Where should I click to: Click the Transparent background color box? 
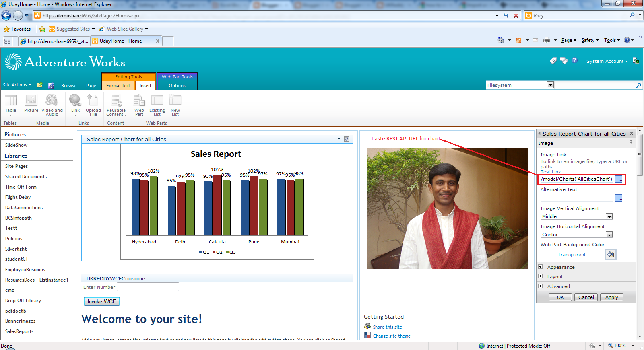pos(572,255)
